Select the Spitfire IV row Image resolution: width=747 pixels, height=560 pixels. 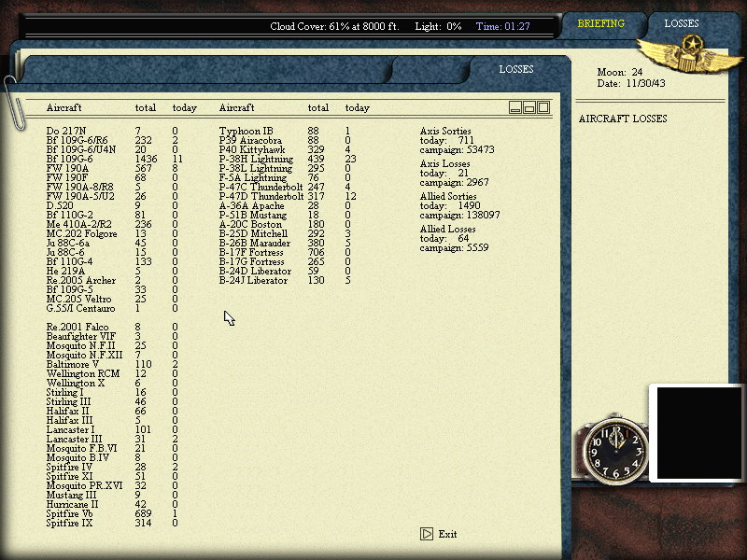pos(112,468)
